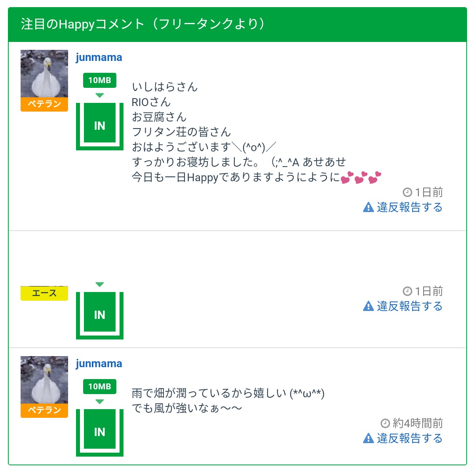Click 違反報告する under the おはようございます comment
This screenshot has width=475, height=476.
coord(409,207)
